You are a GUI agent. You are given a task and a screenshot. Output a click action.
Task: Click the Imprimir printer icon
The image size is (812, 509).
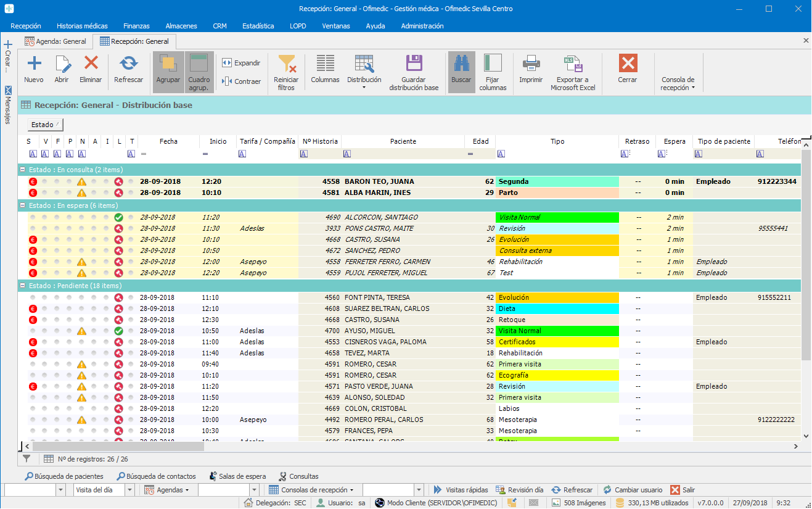tap(531, 64)
